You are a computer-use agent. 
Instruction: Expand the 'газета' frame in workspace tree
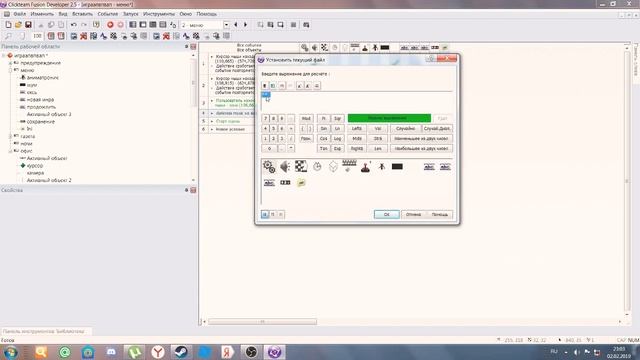tap(11, 136)
